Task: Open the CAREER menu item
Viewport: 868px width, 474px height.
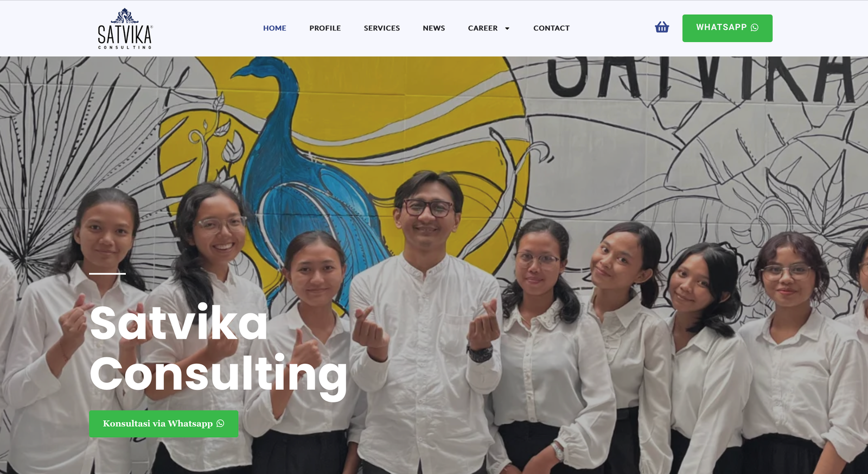Action: (x=483, y=28)
